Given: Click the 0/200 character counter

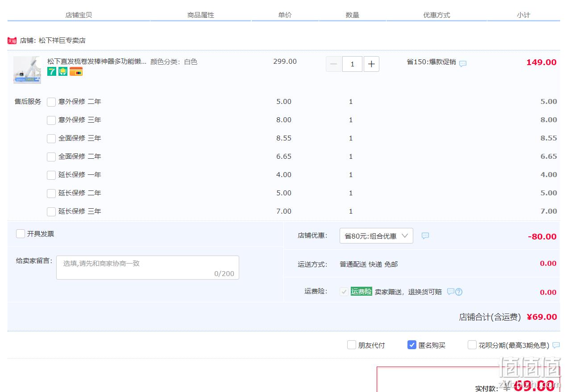Looking at the screenshot, I should [224, 274].
